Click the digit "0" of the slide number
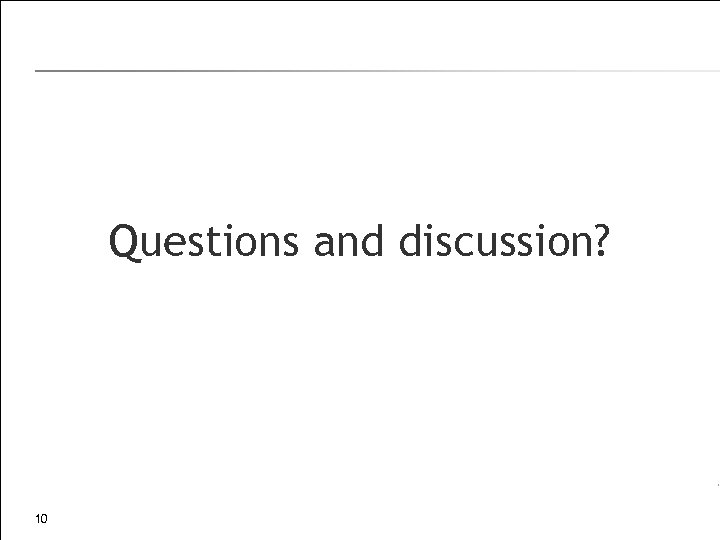This screenshot has width=720, height=540. point(45,519)
